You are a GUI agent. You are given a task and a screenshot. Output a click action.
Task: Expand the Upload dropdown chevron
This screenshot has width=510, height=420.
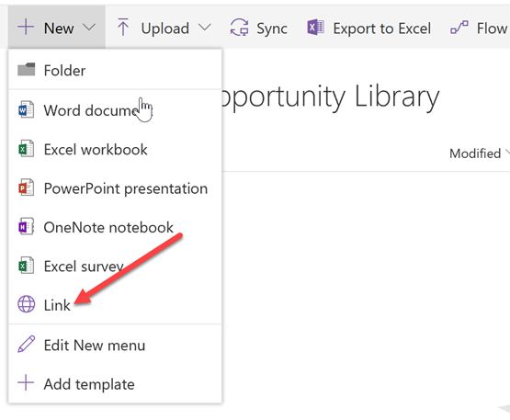click(x=205, y=27)
